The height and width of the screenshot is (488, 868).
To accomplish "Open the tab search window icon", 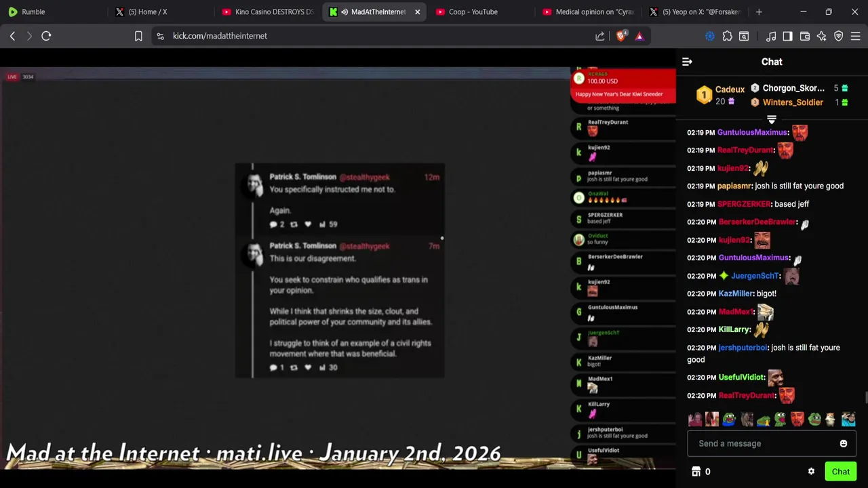I will pyautogui.click(x=744, y=36).
